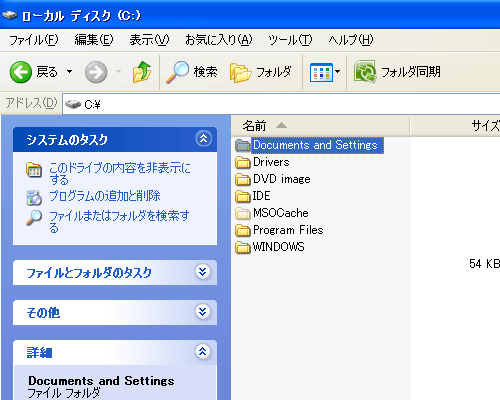This screenshot has width=500, height=400.
Task: Collapse the システムのタスク panel
Action: click(x=203, y=139)
